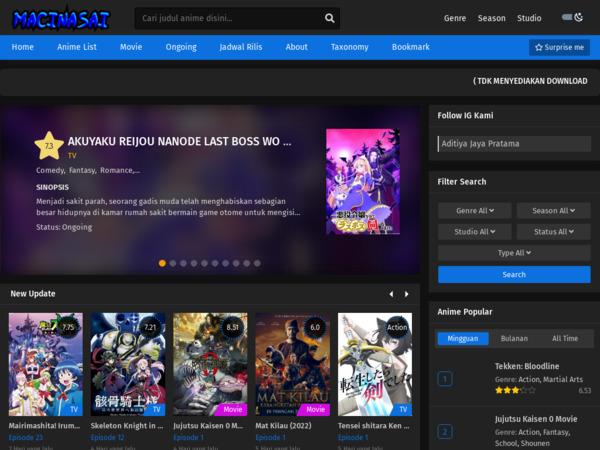This screenshot has width=600, height=450.
Task: Click TV label on Skeleton Knight poster
Action: click(157, 409)
